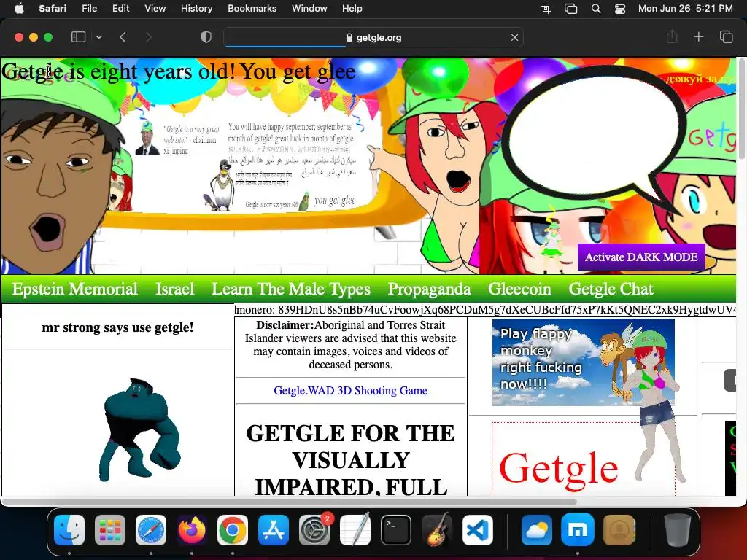
Task: Toggle the Safari sidebar
Action: click(78, 37)
